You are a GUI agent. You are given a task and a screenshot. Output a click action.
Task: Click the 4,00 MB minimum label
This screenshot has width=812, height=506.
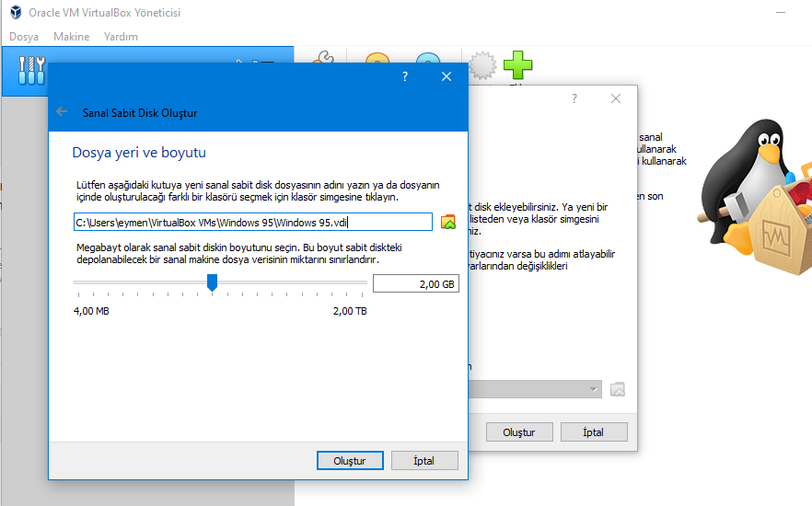91,311
